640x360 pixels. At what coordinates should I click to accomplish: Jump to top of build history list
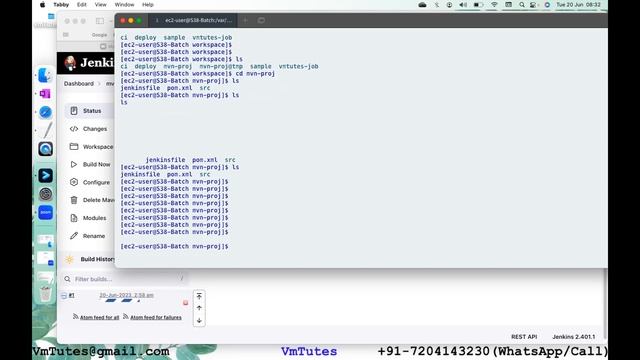tap(199, 296)
